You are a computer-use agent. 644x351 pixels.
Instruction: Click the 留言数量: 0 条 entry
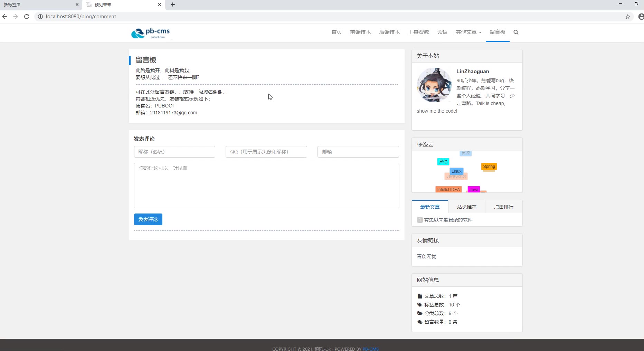pos(437,322)
